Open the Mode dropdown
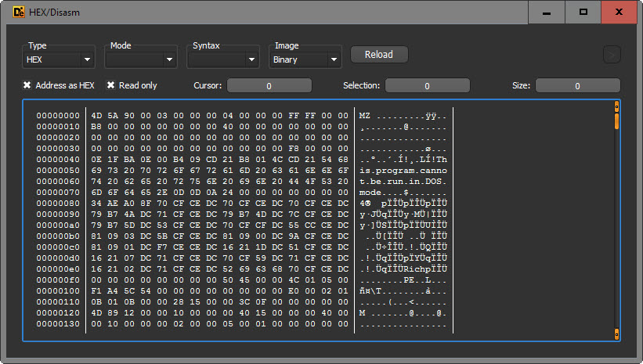The height and width of the screenshot is (364, 643). (x=141, y=59)
